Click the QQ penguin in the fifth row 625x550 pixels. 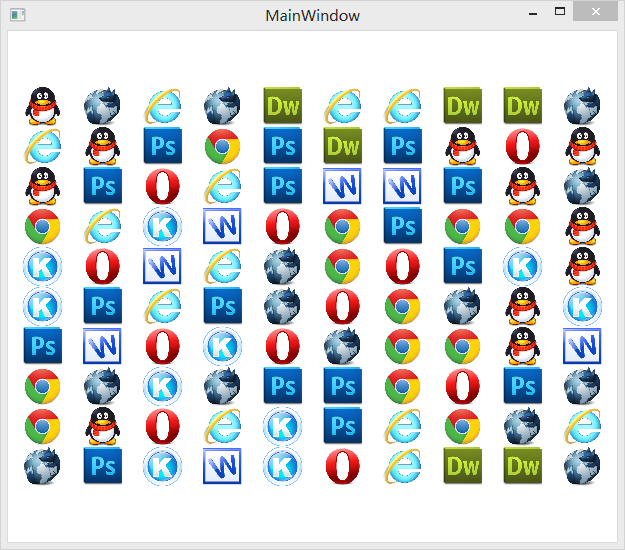tap(582, 266)
